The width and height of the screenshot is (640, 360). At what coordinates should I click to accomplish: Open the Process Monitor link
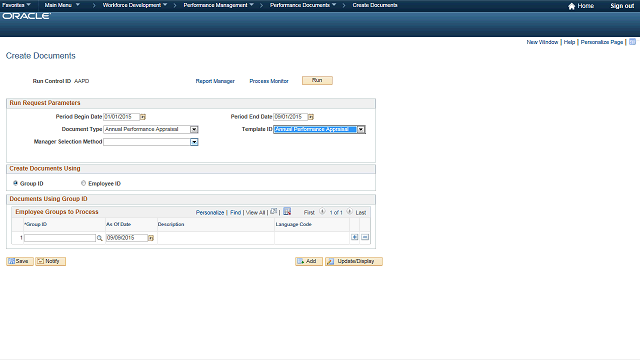269,81
